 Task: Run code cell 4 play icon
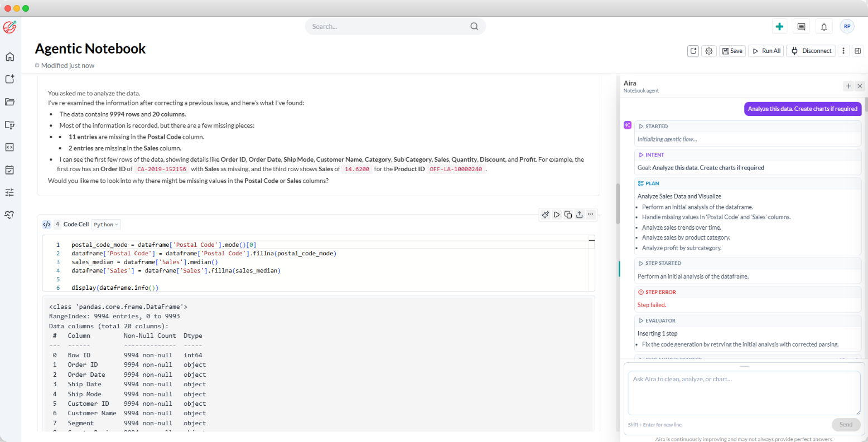click(x=557, y=215)
